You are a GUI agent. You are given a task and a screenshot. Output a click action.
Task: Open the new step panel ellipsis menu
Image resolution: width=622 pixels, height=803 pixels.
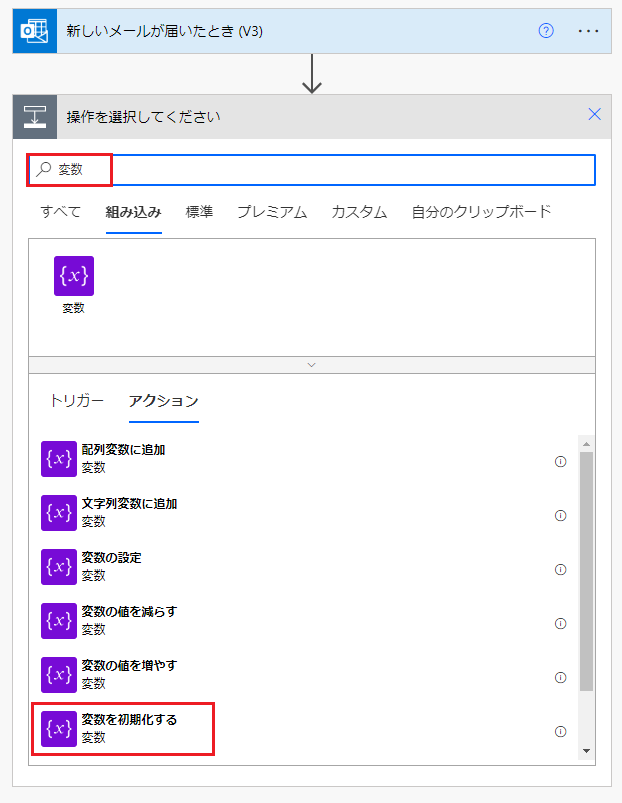click(x=587, y=30)
